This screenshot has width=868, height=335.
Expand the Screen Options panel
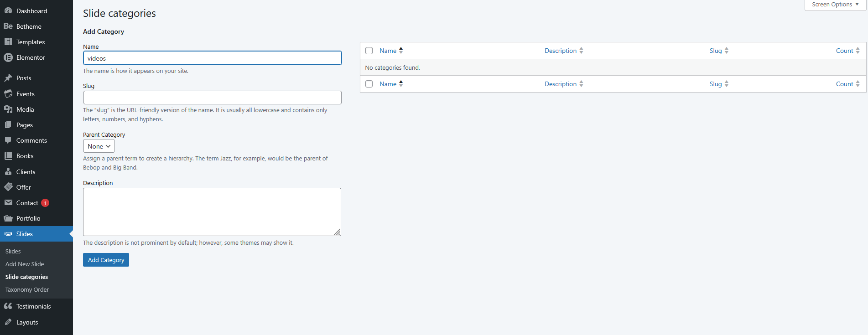[x=835, y=5]
